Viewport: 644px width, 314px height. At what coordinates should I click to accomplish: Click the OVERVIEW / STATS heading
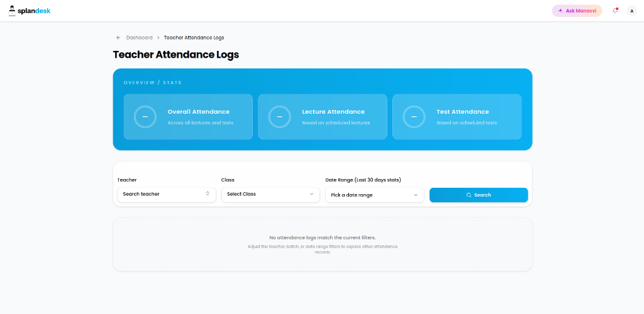tap(152, 83)
